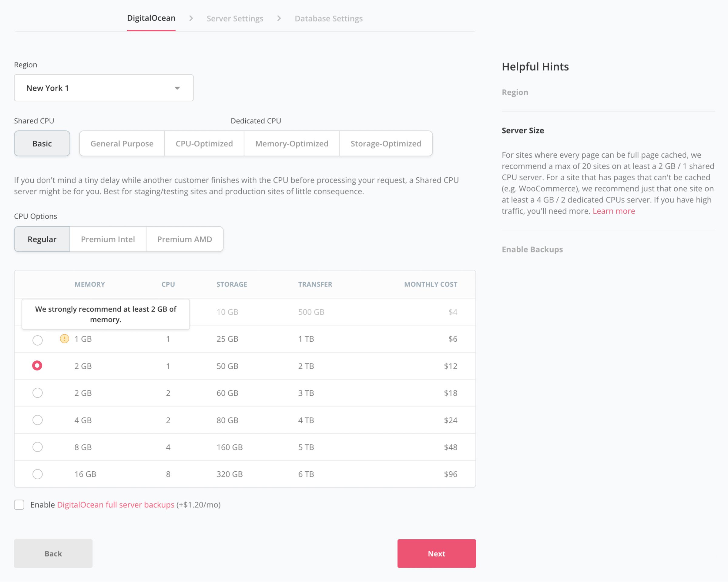Click the Next button to proceed

436,553
